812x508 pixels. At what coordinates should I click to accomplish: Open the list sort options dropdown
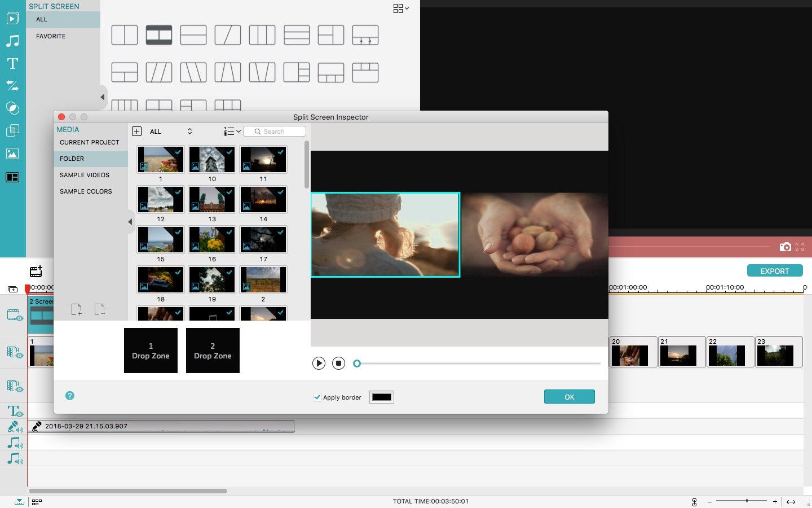232,132
